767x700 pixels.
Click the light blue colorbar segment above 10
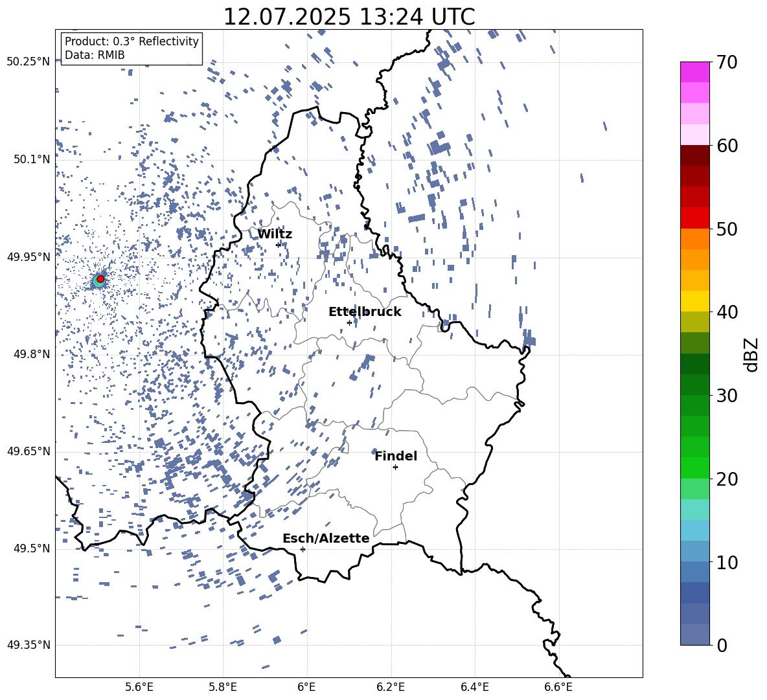[x=694, y=530]
